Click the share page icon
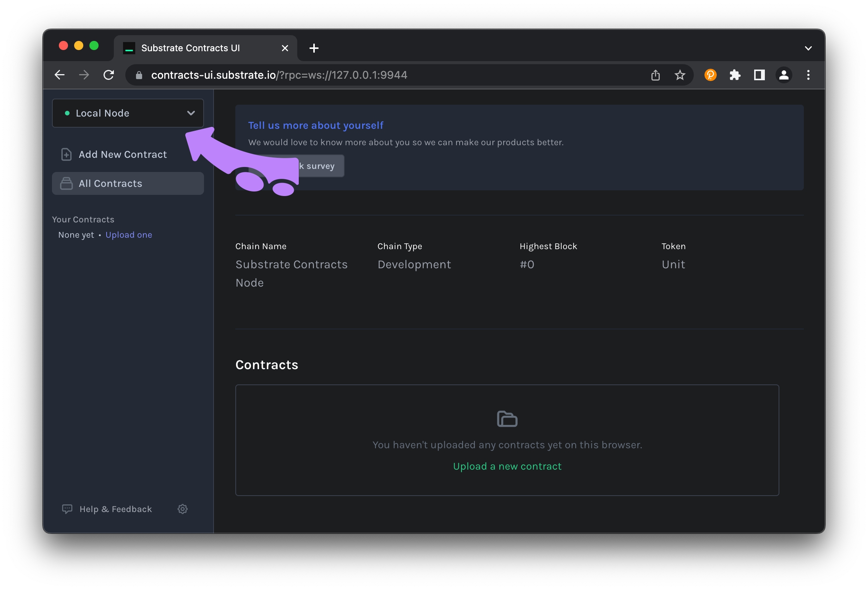Image resolution: width=868 pixels, height=590 pixels. coord(656,75)
